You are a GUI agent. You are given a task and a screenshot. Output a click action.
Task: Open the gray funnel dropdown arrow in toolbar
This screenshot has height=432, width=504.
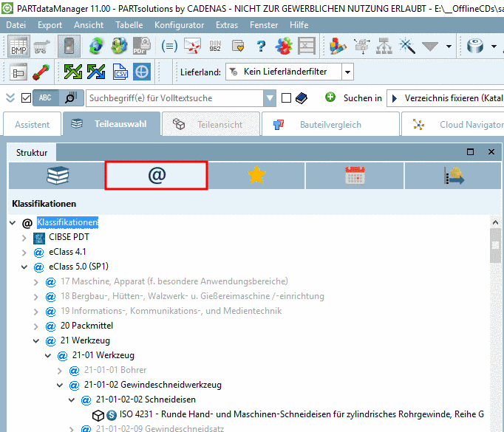[449, 47]
